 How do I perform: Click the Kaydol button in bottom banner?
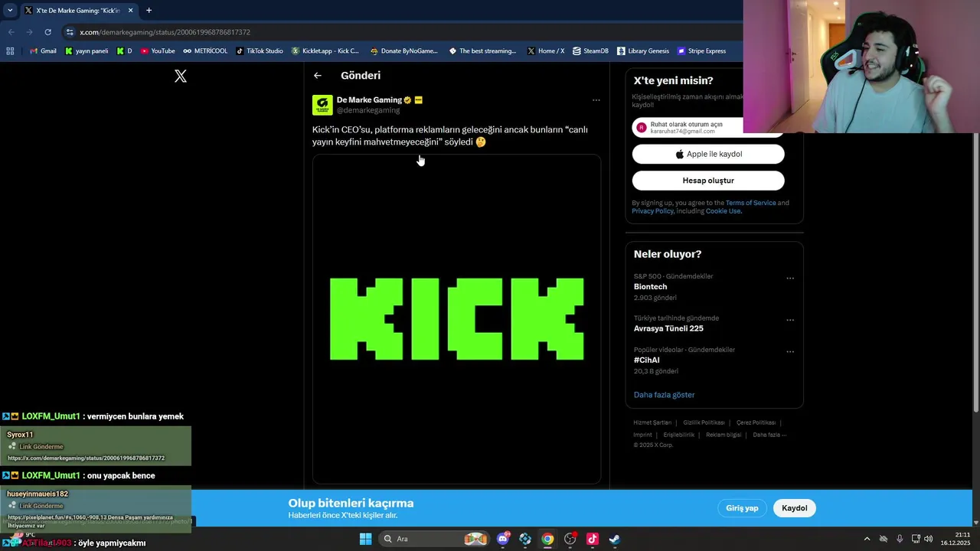795,508
